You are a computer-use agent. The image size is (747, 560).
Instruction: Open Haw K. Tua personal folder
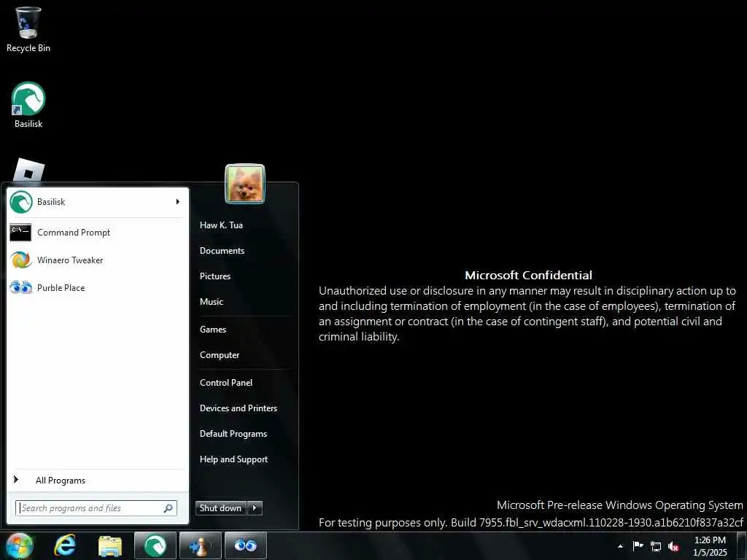pos(222,225)
